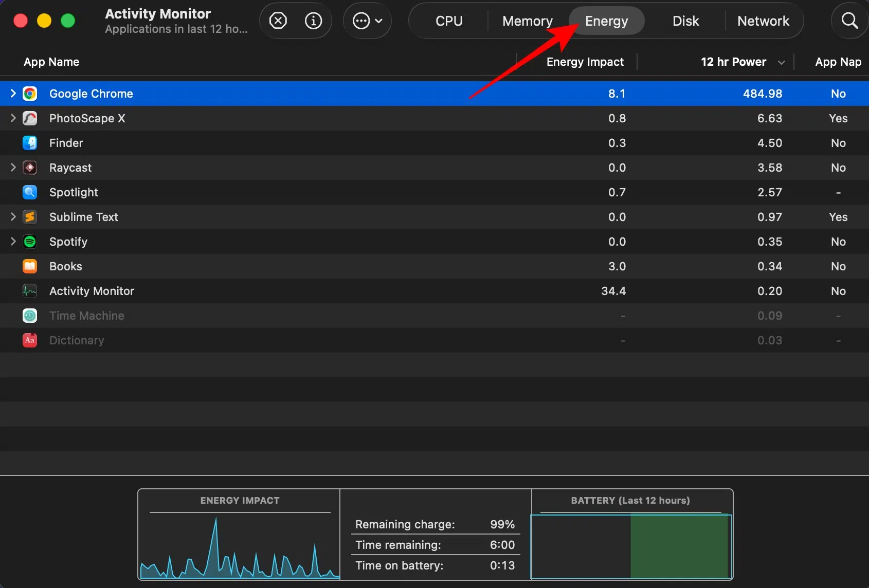Click the green zoom window button
The height and width of the screenshot is (588, 869).
coord(68,21)
